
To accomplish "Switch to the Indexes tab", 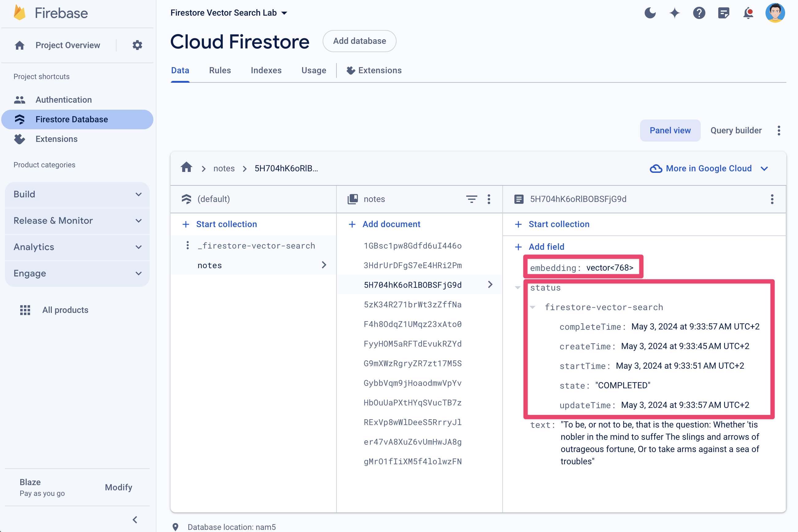I will [x=266, y=70].
